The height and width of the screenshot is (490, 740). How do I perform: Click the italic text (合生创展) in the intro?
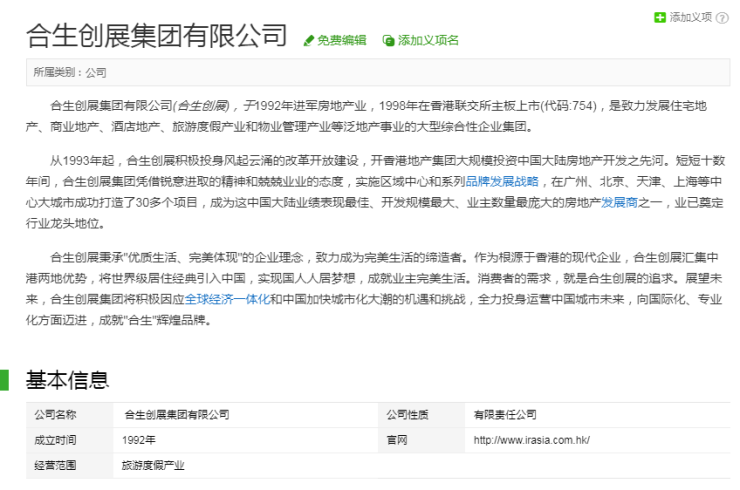click(202, 106)
